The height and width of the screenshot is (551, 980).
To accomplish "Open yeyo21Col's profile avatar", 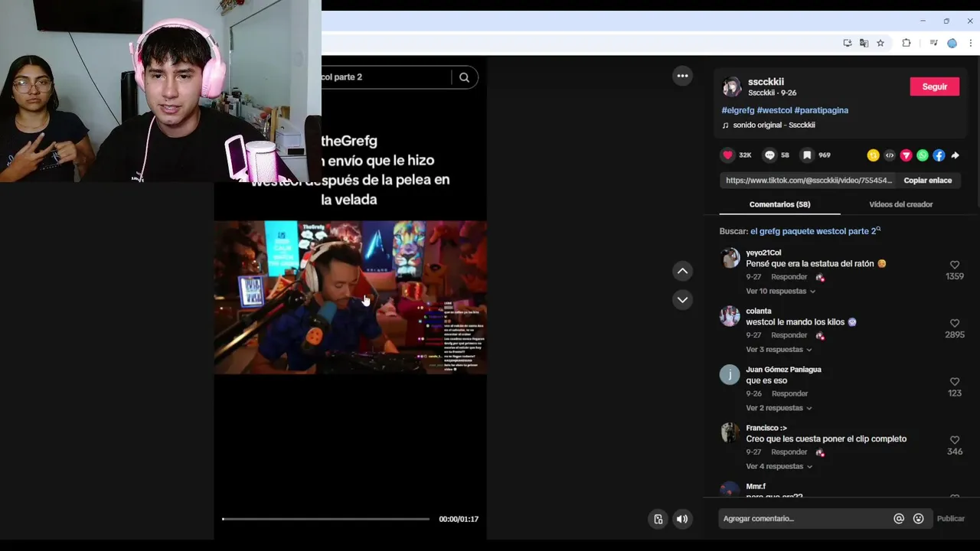I will [730, 258].
